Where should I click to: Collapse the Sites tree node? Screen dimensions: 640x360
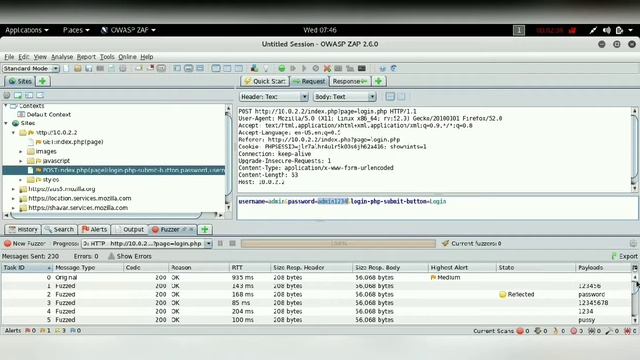pos(6,123)
